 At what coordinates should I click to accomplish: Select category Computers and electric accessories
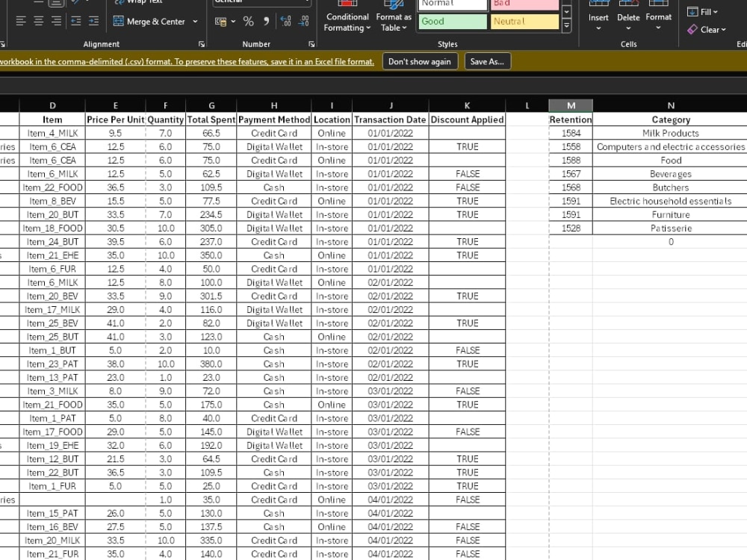coord(670,146)
